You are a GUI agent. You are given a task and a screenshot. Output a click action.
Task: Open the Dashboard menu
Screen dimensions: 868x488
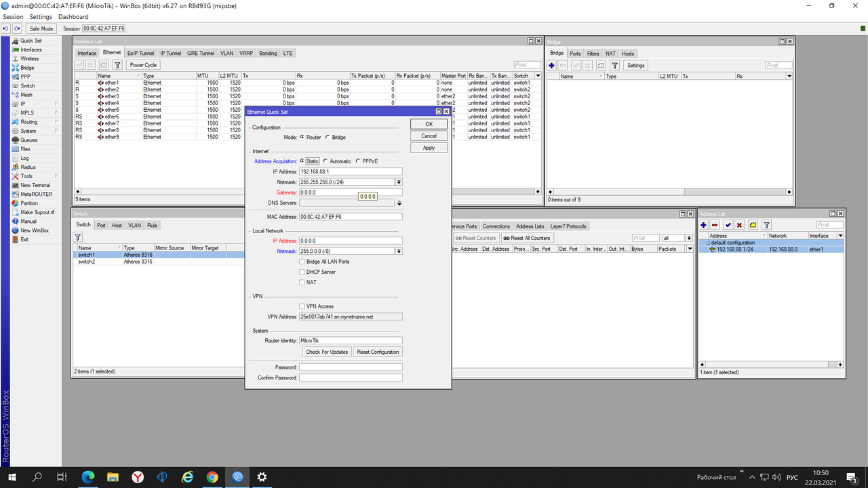pos(73,17)
